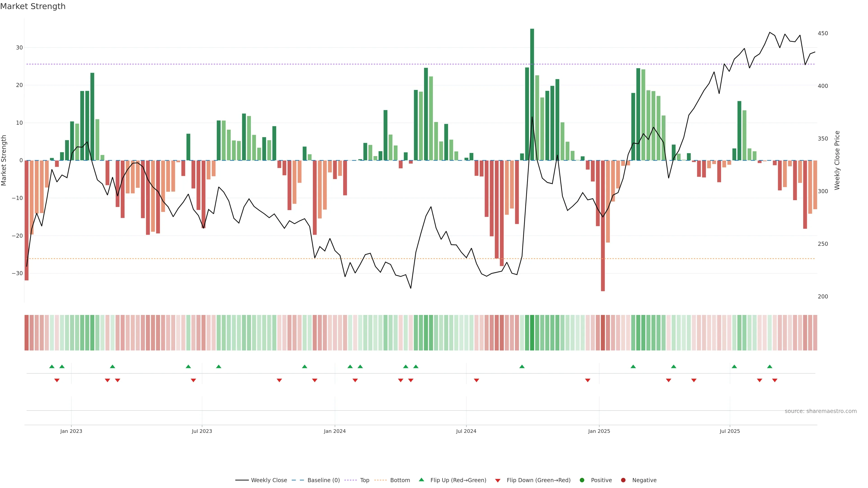
Task: Click the leftmost green flip-up triangle marker
Action: click(x=52, y=366)
